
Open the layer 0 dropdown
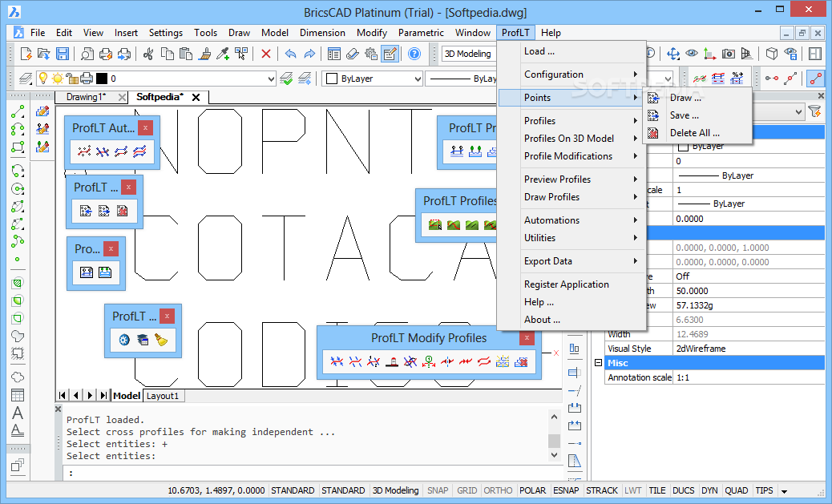[x=271, y=79]
